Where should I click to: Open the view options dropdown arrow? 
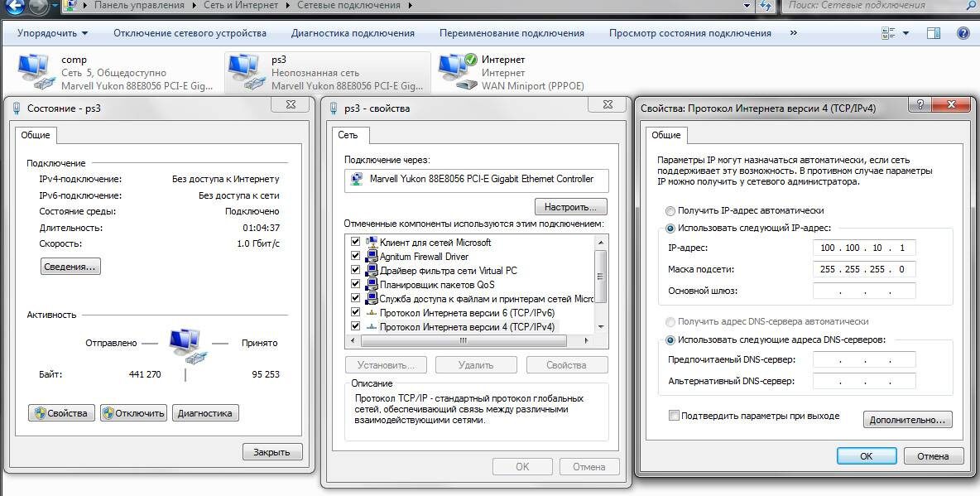(906, 34)
